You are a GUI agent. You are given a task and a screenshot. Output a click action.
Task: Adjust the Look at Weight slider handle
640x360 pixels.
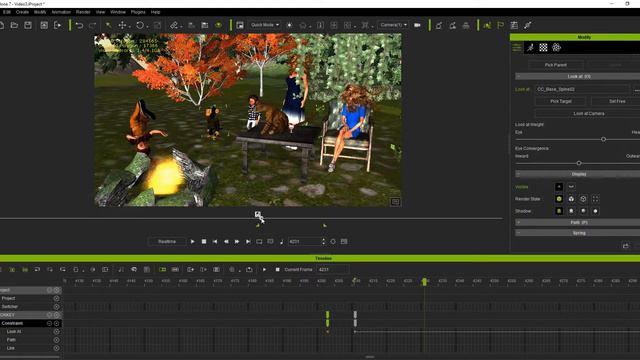[603, 140]
